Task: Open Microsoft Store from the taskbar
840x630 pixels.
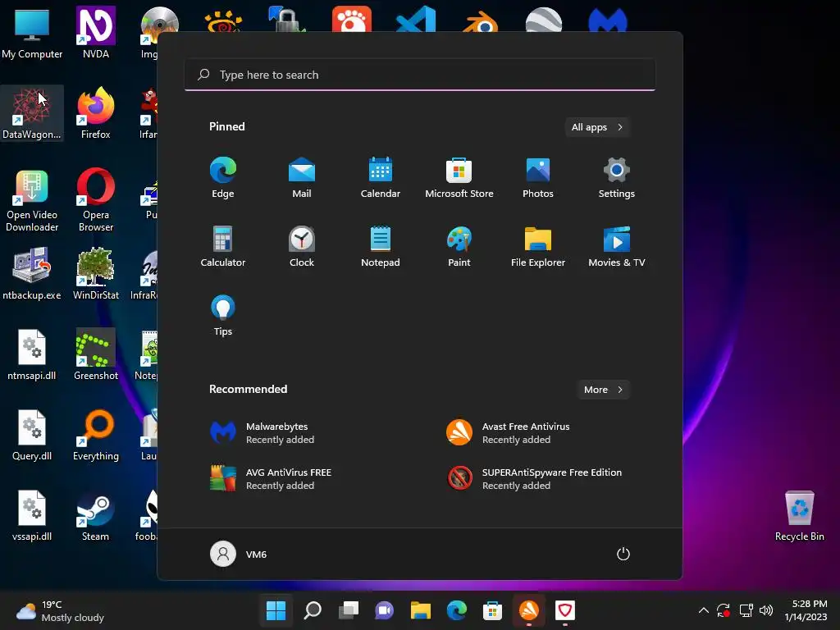Action: [x=492, y=610]
